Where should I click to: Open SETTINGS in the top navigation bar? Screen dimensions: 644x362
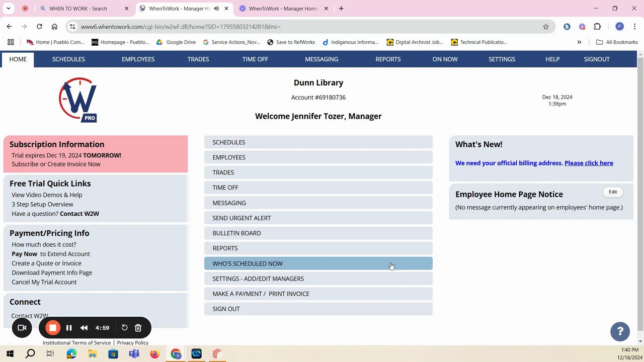(502, 59)
